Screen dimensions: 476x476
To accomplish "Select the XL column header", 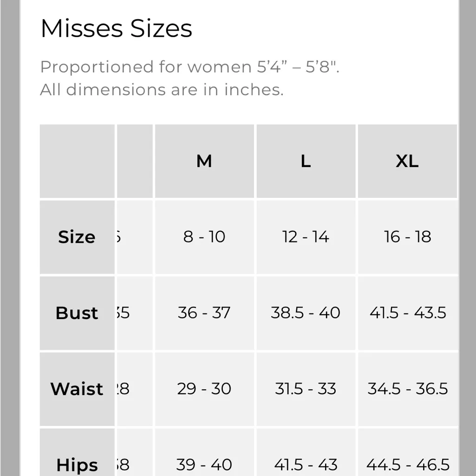I will click(x=407, y=161).
